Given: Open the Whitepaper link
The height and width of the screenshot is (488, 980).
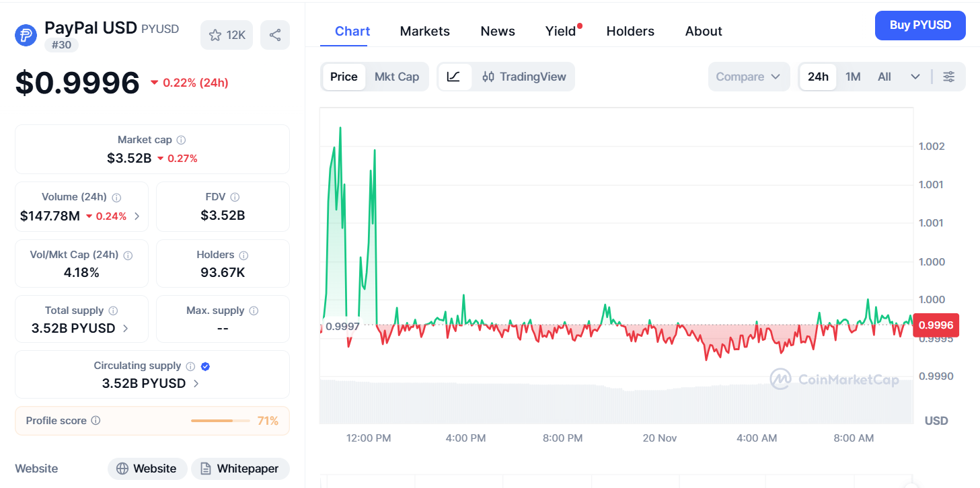Looking at the screenshot, I should click(239, 469).
